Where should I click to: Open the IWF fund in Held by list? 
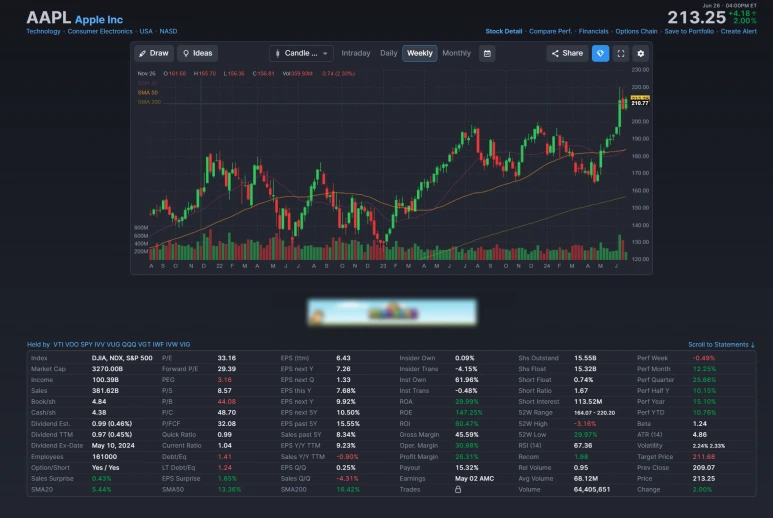coord(158,345)
